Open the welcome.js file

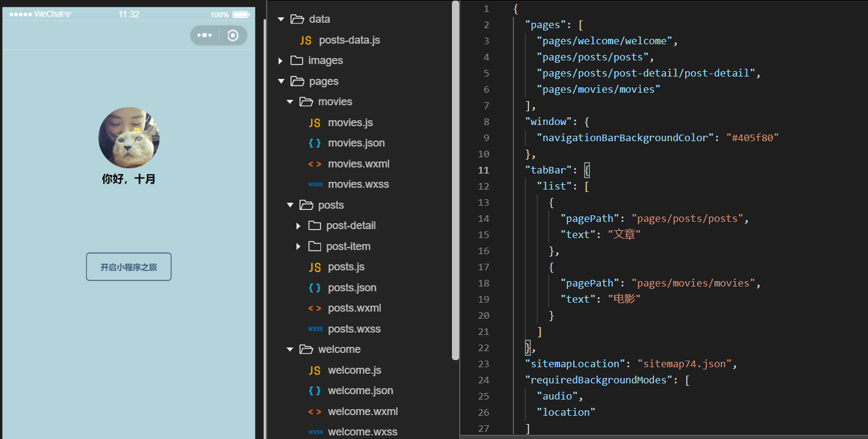(354, 370)
